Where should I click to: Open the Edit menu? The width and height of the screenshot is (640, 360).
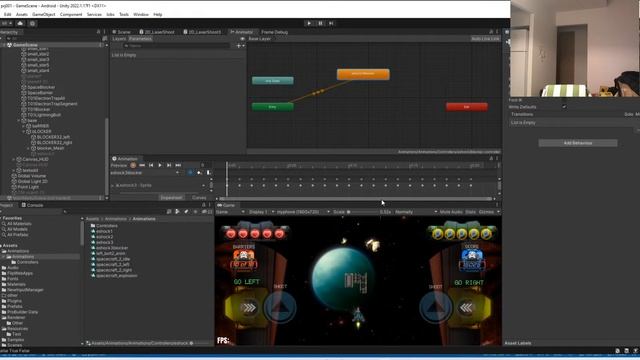click(7, 14)
